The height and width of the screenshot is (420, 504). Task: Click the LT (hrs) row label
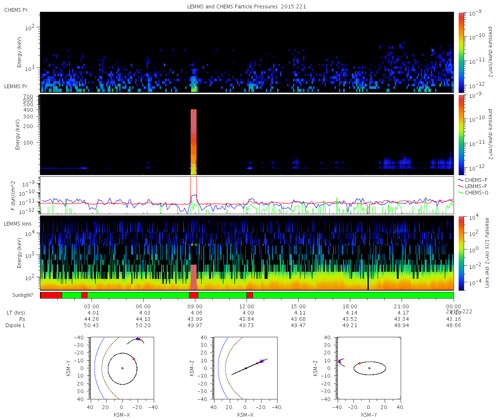15,313
